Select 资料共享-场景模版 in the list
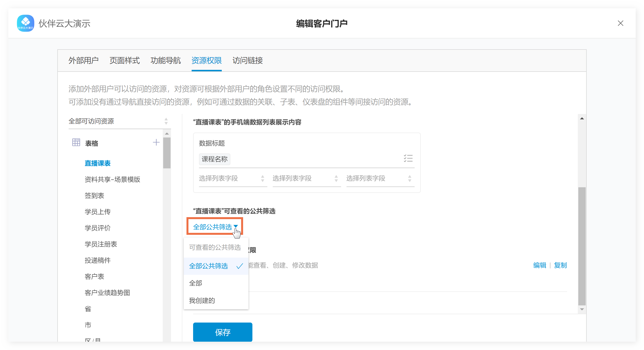The width and height of the screenshot is (644, 350). click(x=112, y=179)
